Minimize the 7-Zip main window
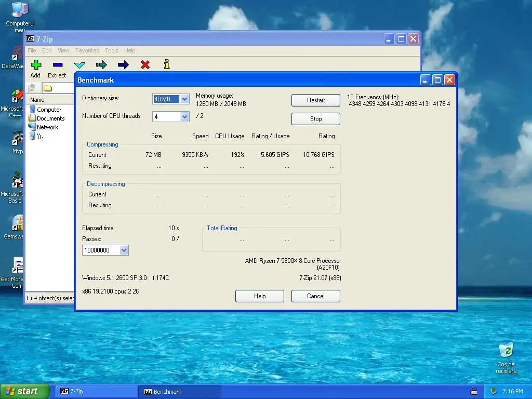The image size is (532, 399). coord(389,38)
